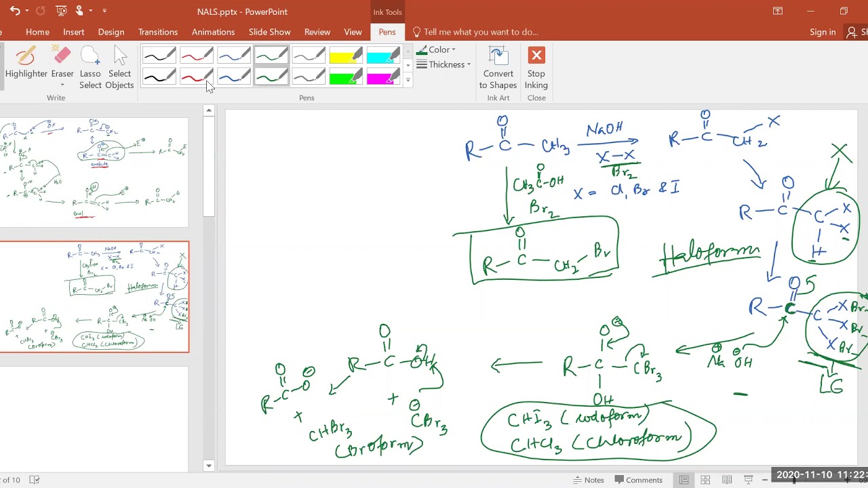Redo the last action
The width and height of the screenshot is (868, 488).
41,11
